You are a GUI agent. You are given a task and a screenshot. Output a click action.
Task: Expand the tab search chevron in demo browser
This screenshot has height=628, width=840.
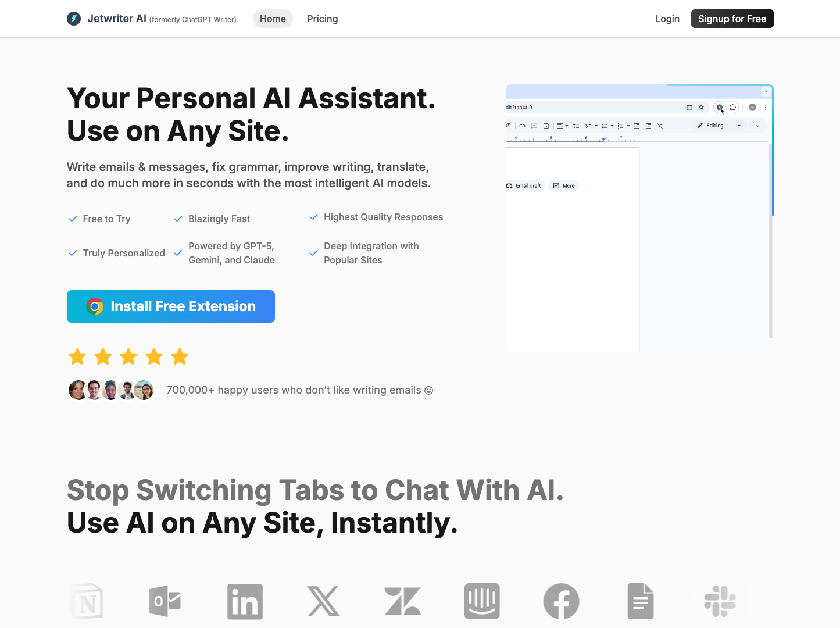pos(766,91)
